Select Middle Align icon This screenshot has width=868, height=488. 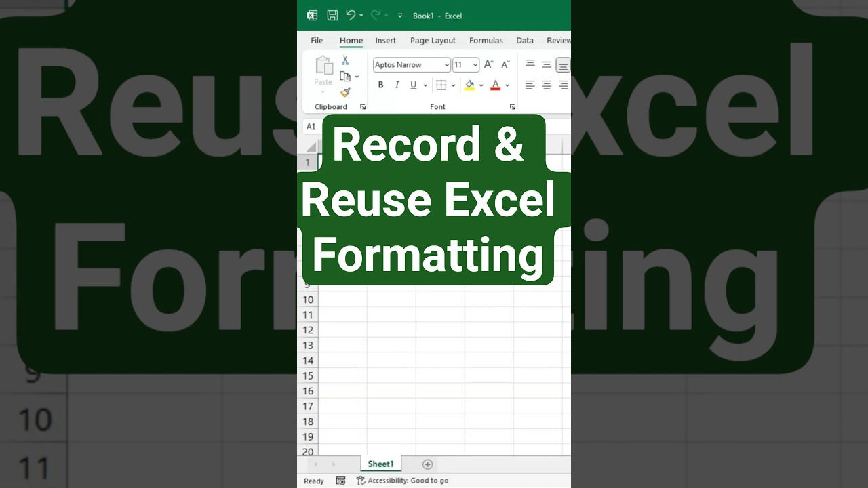547,64
